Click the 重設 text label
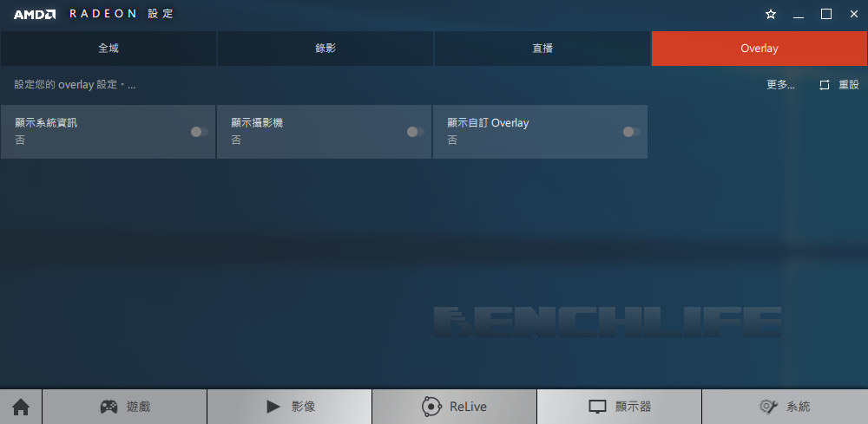 coord(849,85)
